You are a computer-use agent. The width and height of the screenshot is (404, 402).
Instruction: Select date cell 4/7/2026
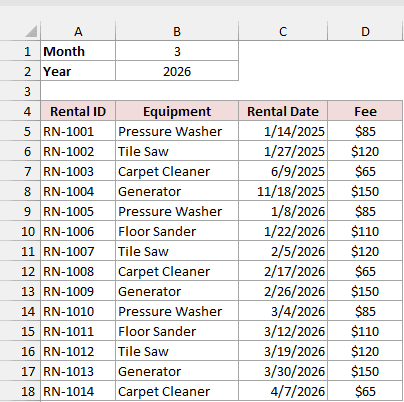click(283, 391)
